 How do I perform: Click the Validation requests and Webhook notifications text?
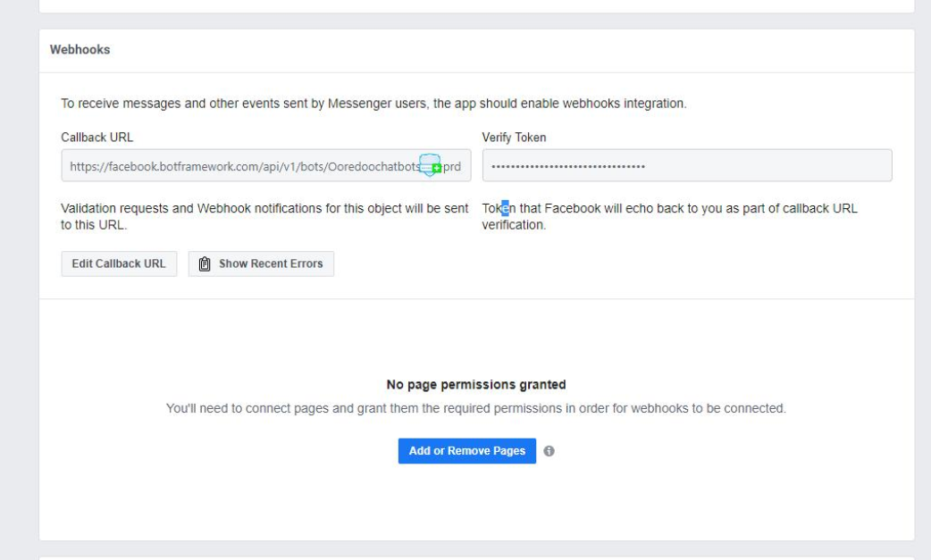tap(264, 217)
